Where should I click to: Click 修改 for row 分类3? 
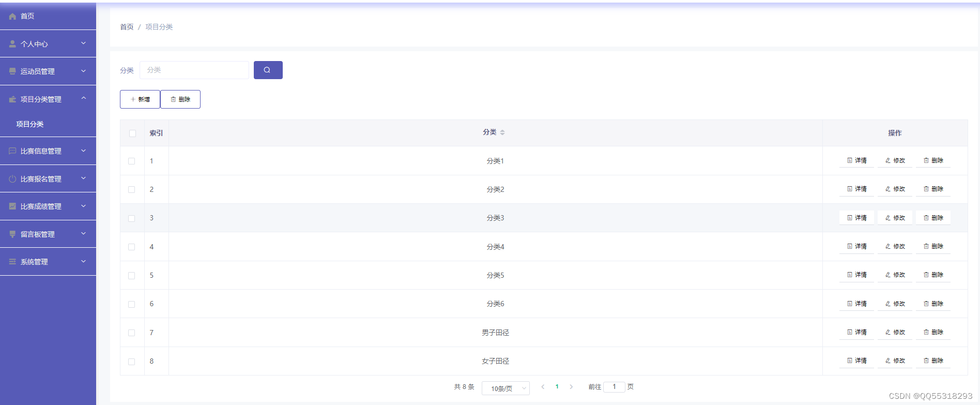coord(895,218)
